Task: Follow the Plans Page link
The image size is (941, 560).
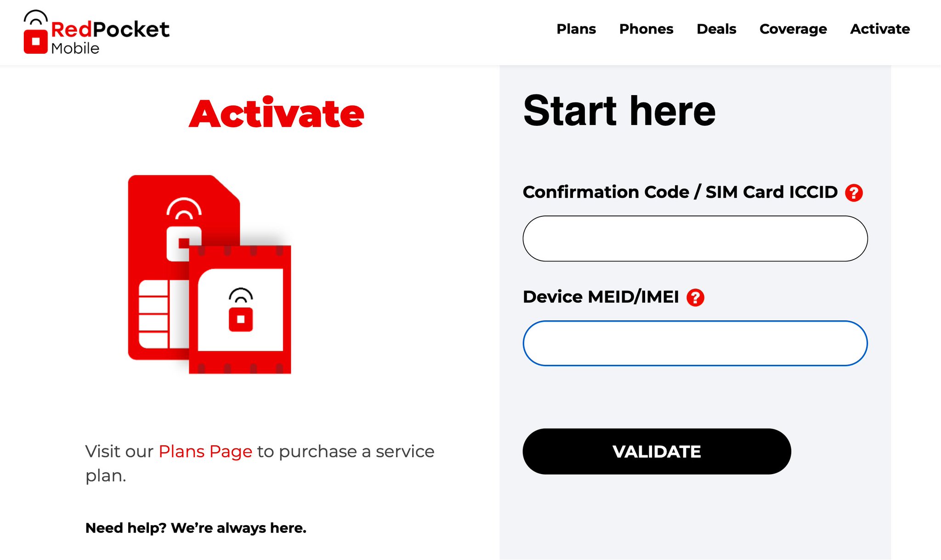Action: point(205,452)
